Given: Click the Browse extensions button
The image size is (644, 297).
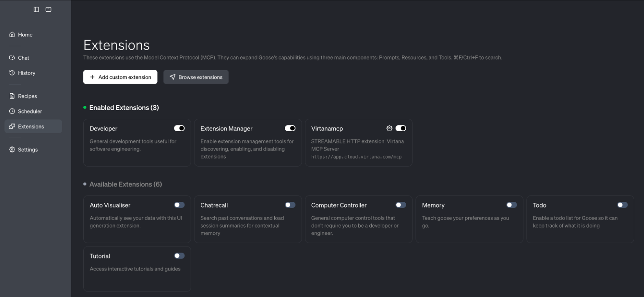Looking at the screenshot, I should point(196,77).
